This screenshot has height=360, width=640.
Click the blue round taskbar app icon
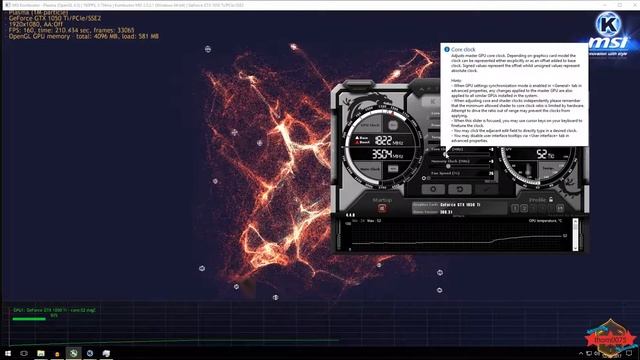click(x=90, y=353)
